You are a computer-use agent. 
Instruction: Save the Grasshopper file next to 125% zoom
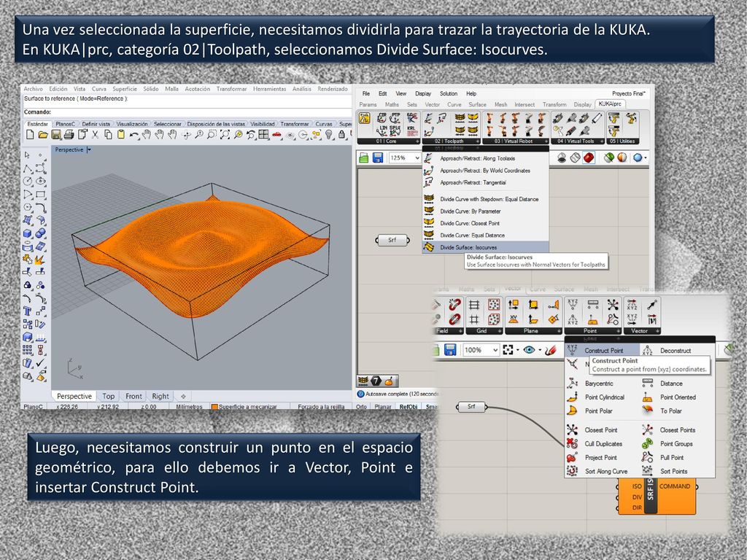(378, 157)
